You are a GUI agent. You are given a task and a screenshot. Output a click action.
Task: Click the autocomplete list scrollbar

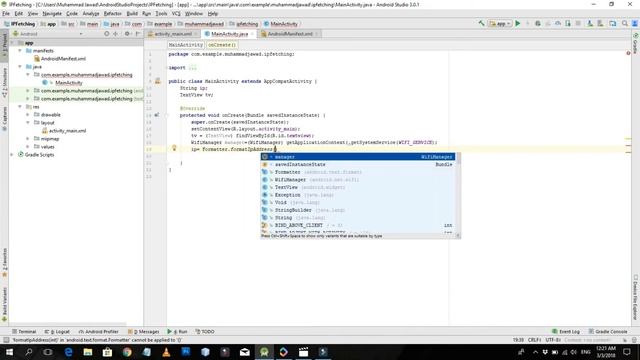[x=458, y=159]
